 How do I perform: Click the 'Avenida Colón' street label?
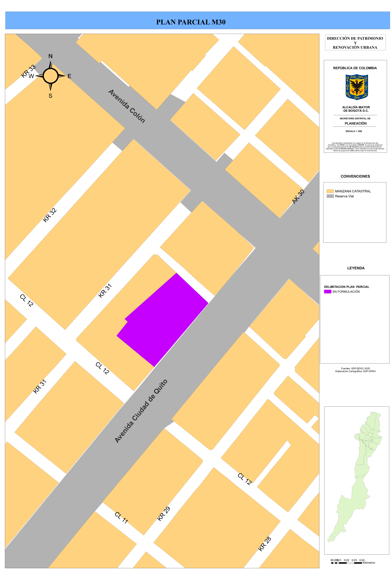click(x=127, y=106)
